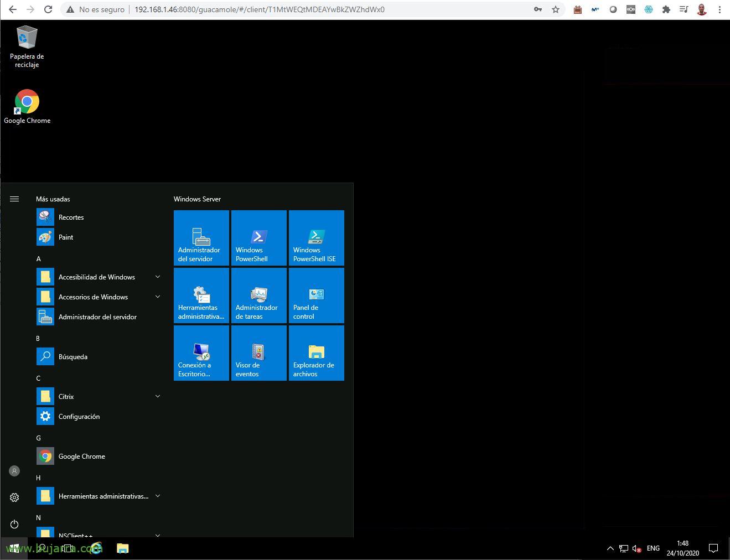This screenshot has width=730, height=560.
Task: Click the Start menu hamburger expand button
Action: coord(14,199)
